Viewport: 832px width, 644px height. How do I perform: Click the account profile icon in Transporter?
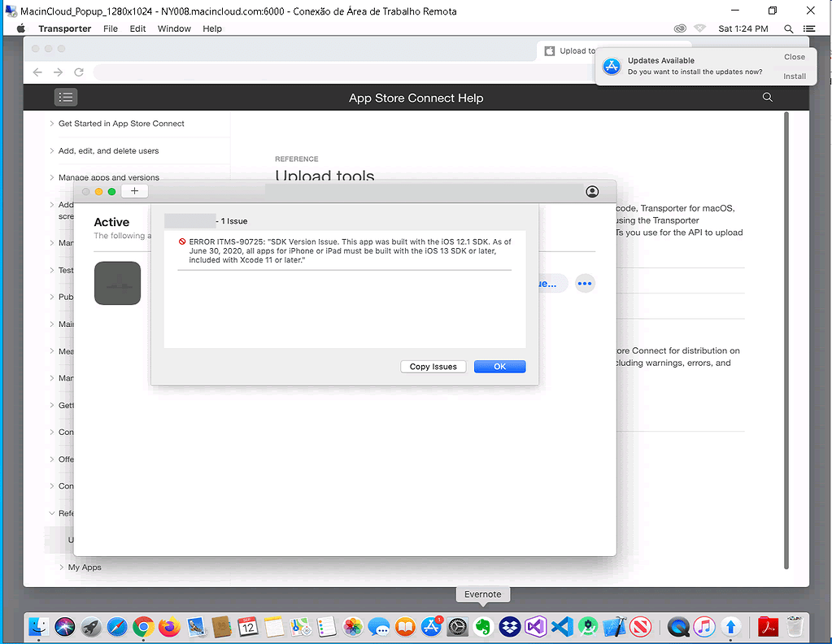coord(592,192)
